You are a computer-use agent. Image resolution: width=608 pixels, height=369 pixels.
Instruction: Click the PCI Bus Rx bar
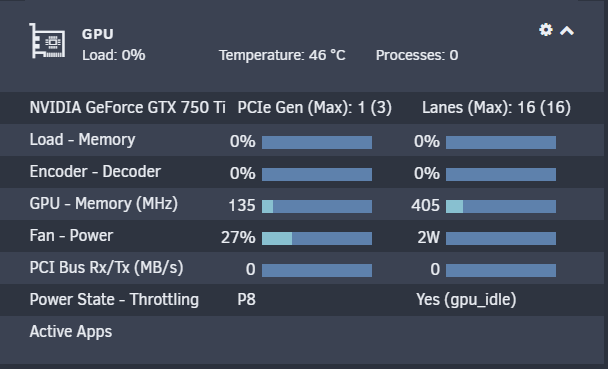(x=317, y=270)
